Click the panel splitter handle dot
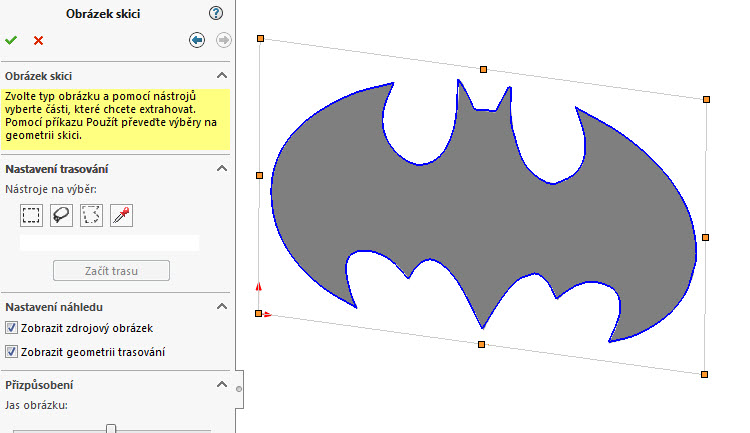The image size is (750, 433). click(239, 389)
